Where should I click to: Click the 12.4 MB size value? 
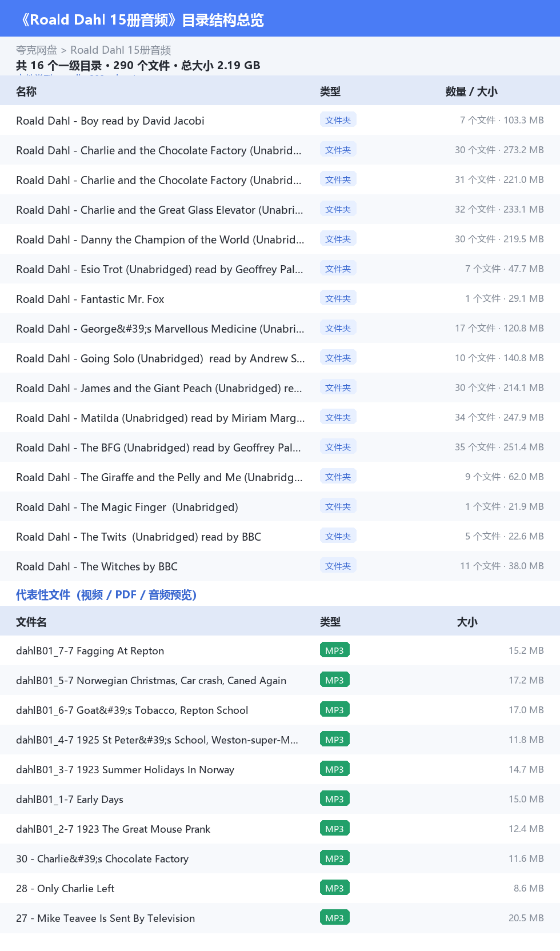coord(526,829)
